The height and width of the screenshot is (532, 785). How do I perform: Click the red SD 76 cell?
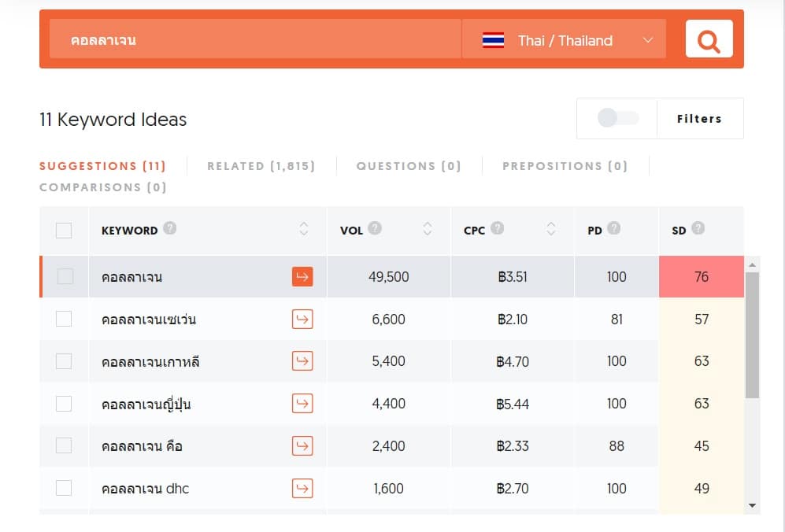[x=701, y=276]
